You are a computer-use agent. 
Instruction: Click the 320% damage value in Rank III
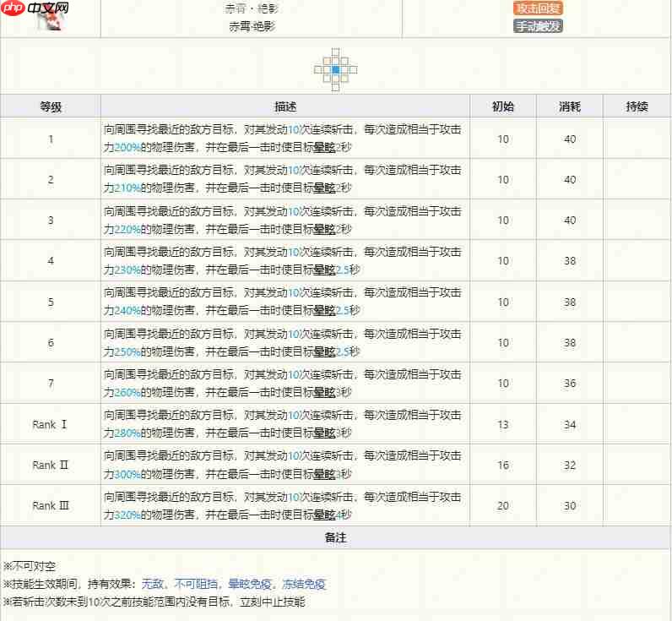[127, 515]
